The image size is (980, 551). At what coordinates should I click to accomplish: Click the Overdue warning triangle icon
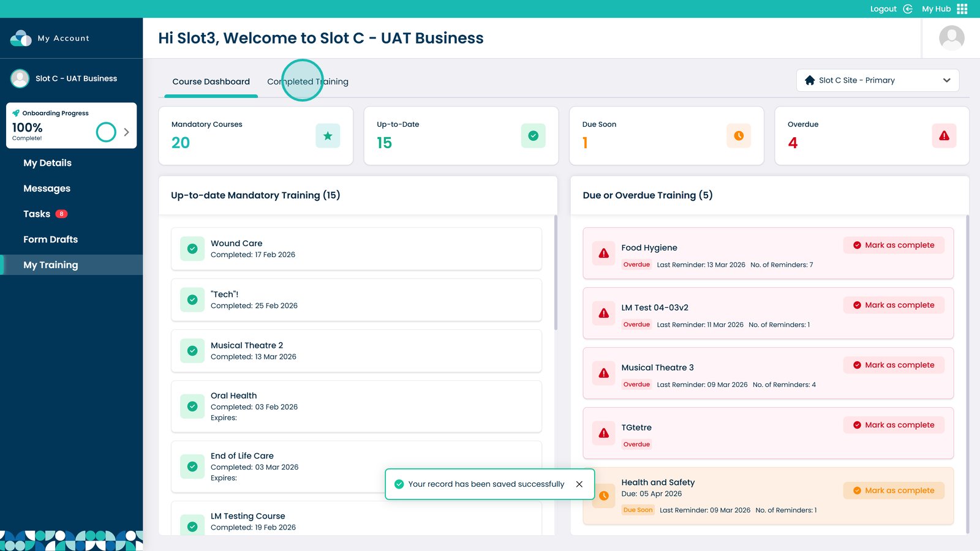pyautogui.click(x=944, y=136)
